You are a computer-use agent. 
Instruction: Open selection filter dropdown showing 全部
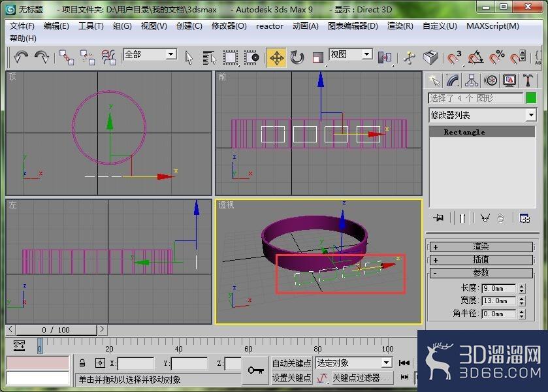click(150, 54)
